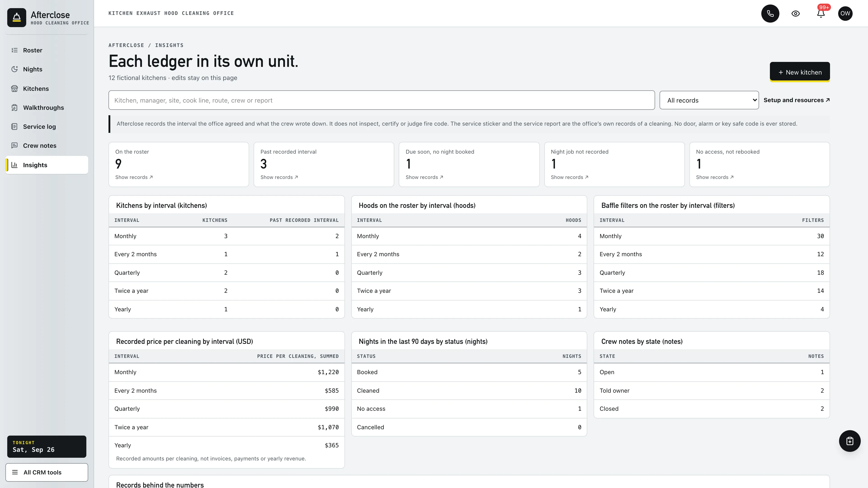The height and width of the screenshot is (488, 868).
Task: Open the Setup and resources link
Action: 797,100
